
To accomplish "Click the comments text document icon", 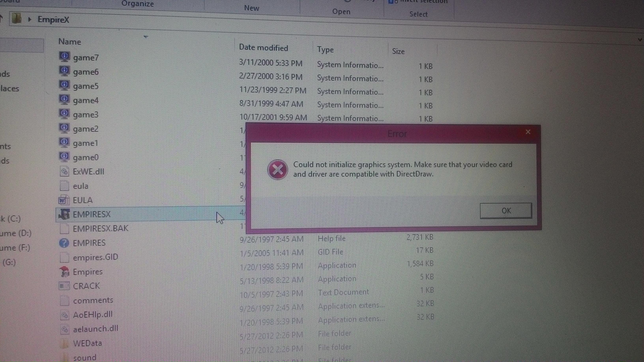I will [65, 300].
